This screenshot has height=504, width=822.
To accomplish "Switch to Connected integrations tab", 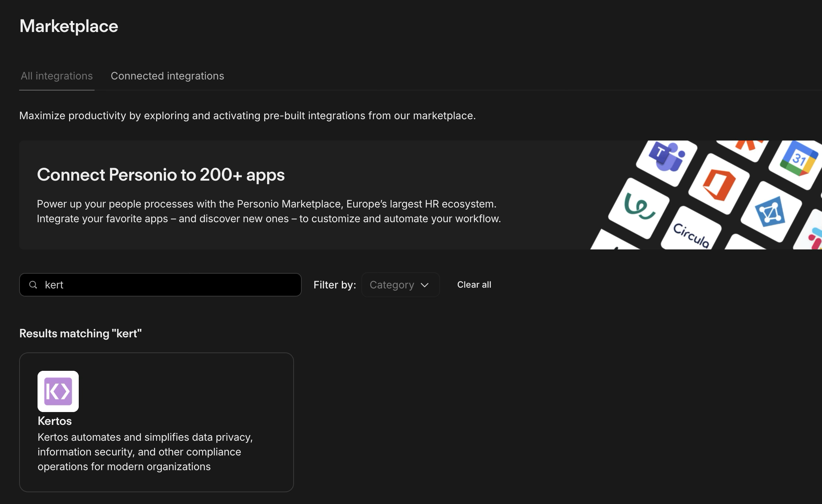I will tap(167, 76).
